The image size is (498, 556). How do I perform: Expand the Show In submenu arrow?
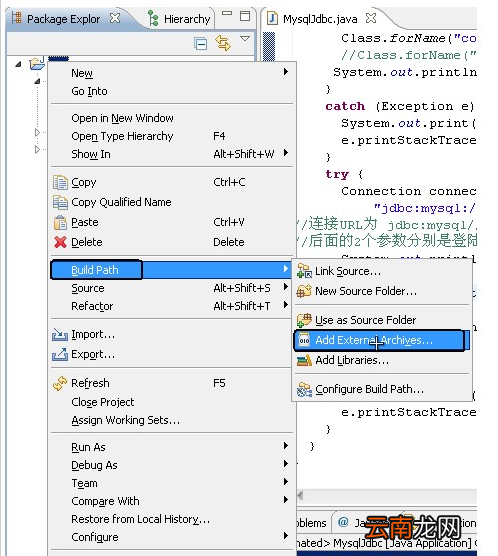tap(286, 153)
